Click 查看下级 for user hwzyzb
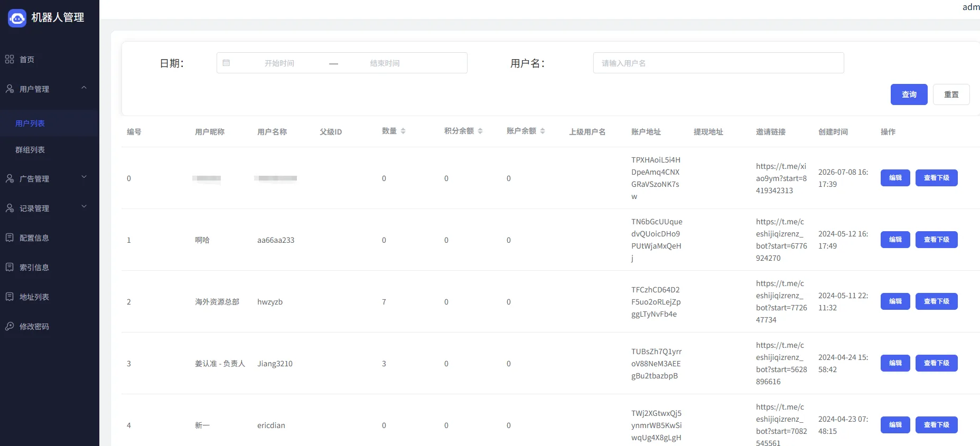980x446 pixels. pos(936,301)
